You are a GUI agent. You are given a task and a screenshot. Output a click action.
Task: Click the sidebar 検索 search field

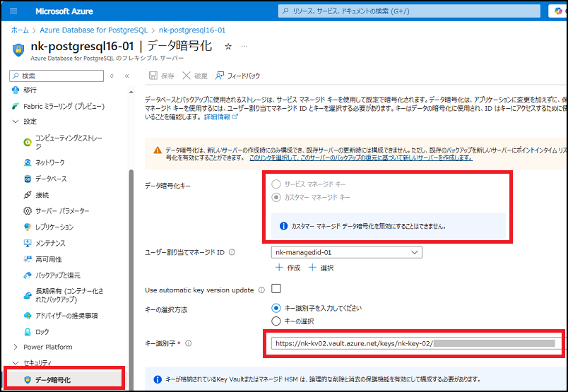pyautogui.click(x=57, y=76)
